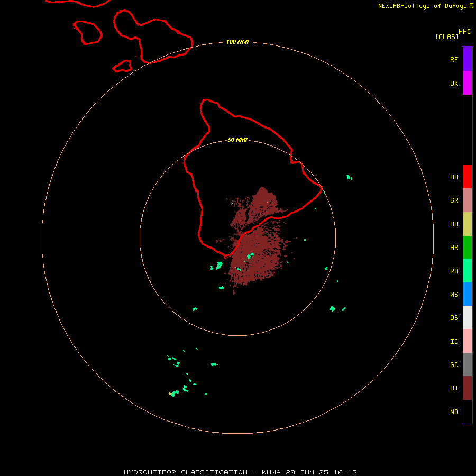Click the DS white legend swatch
Viewport: 476px width, 476px height.
(467, 317)
